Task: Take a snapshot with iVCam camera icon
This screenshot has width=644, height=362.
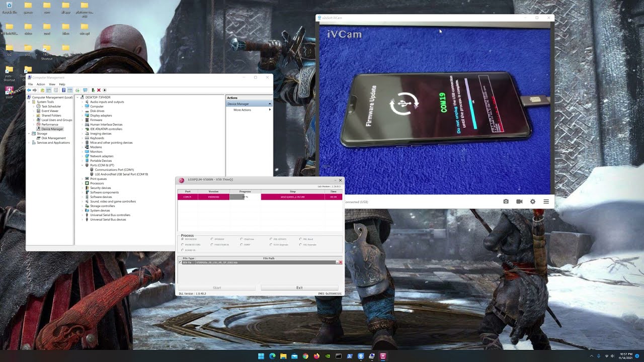Action: click(x=506, y=202)
